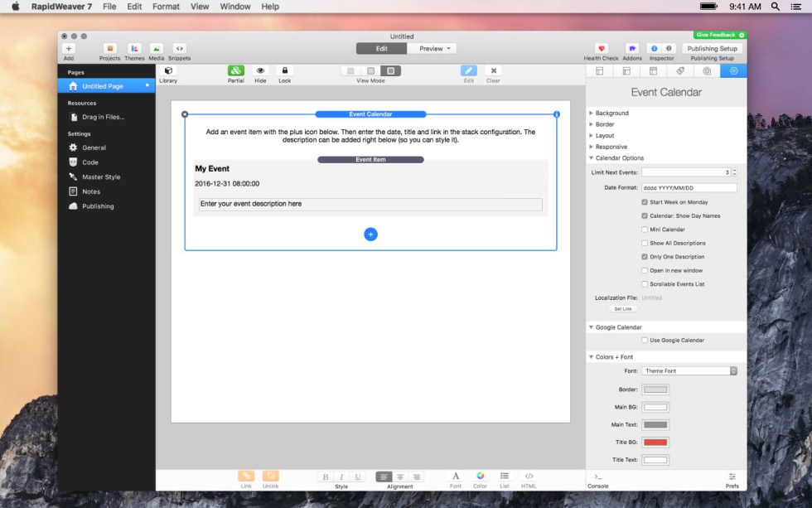This screenshot has width=812, height=508.
Task: Open the Main Text gray color swatch
Action: tap(655, 424)
